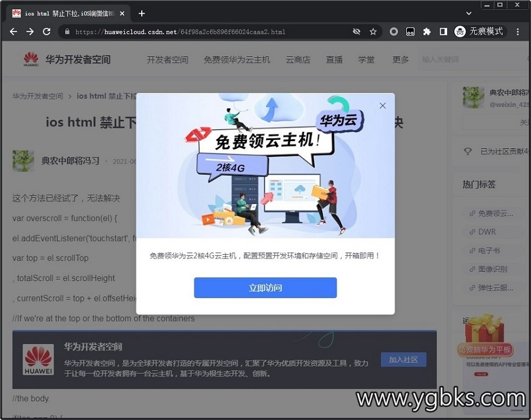Open the 直播 nav item

tap(334, 60)
